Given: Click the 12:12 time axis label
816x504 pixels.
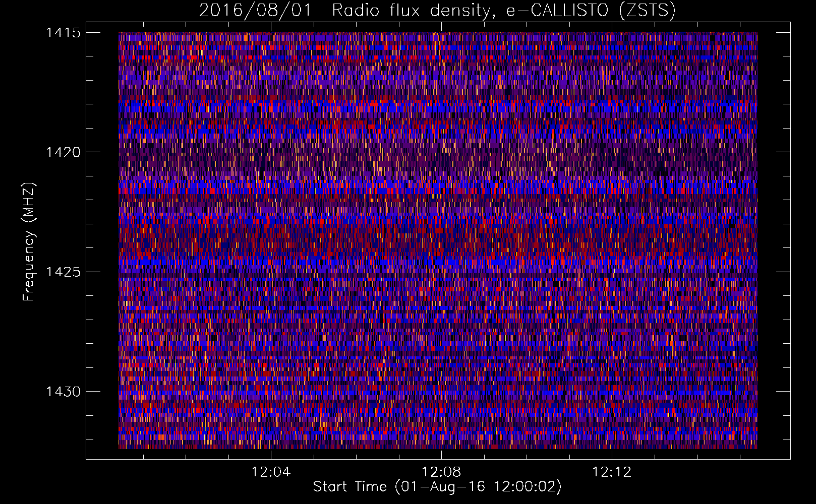Looking at the screenshot, I should point(612,472).
